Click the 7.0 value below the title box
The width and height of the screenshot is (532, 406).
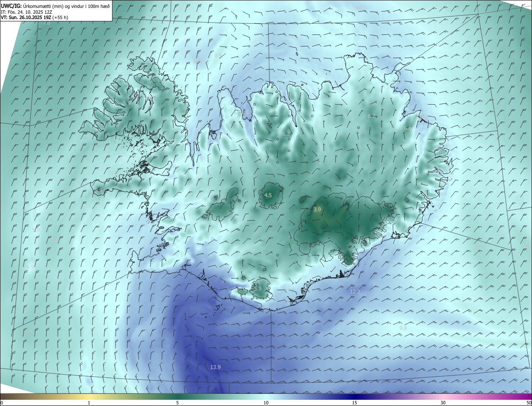pyautogui.click(x=47, y=23)
